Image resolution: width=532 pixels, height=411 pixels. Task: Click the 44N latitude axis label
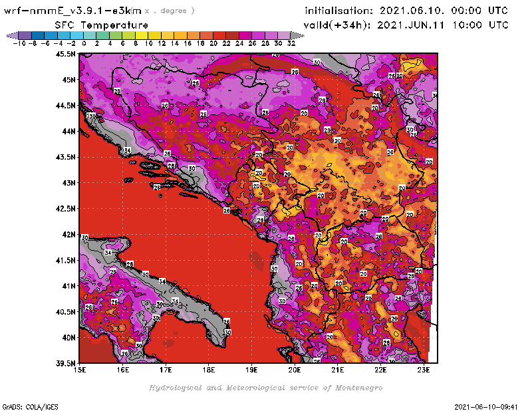(x=68, y=131)
